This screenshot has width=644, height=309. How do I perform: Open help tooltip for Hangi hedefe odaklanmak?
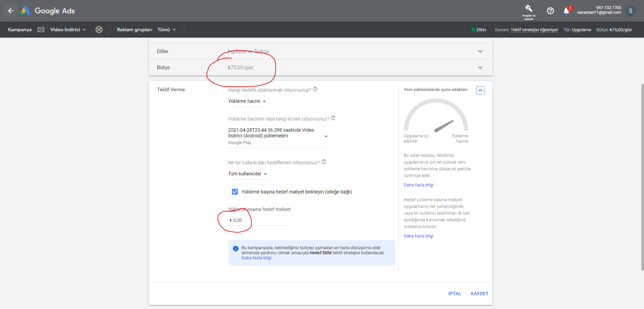point(315,89)
